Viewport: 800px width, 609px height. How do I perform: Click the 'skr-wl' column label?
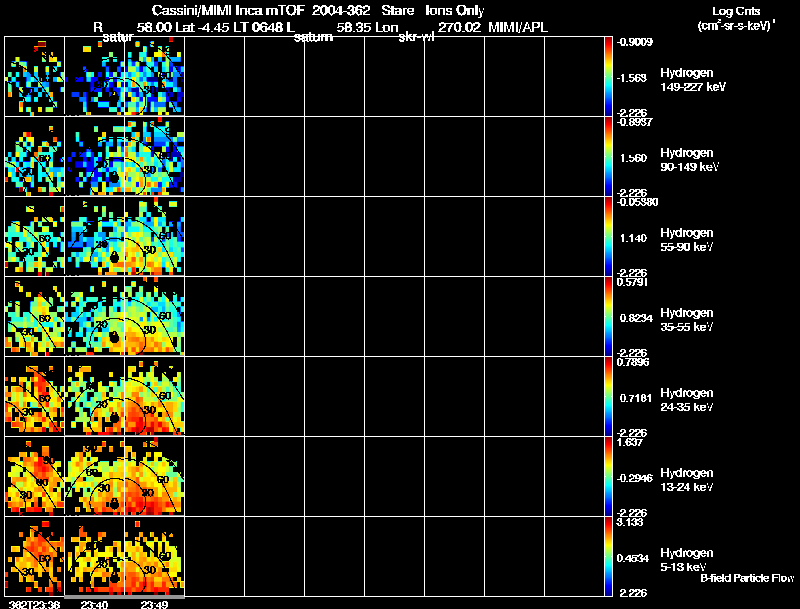(416, 37)
